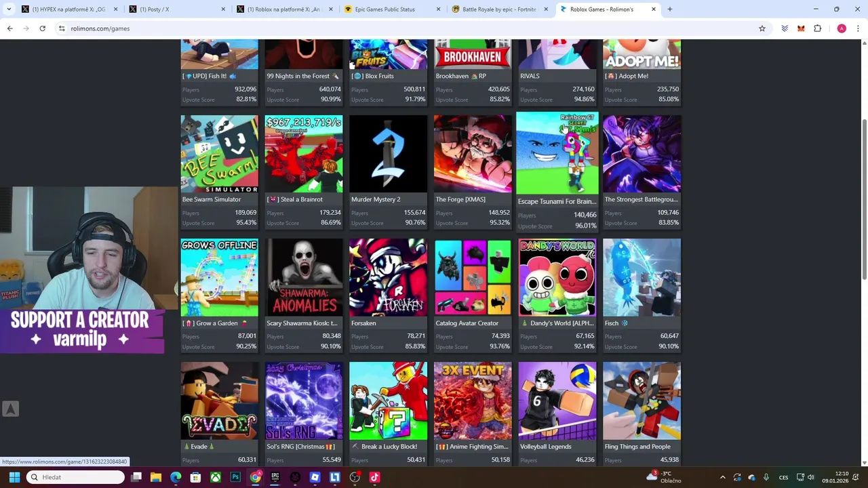Switch to the Posty / X tab

click(178, 9)
